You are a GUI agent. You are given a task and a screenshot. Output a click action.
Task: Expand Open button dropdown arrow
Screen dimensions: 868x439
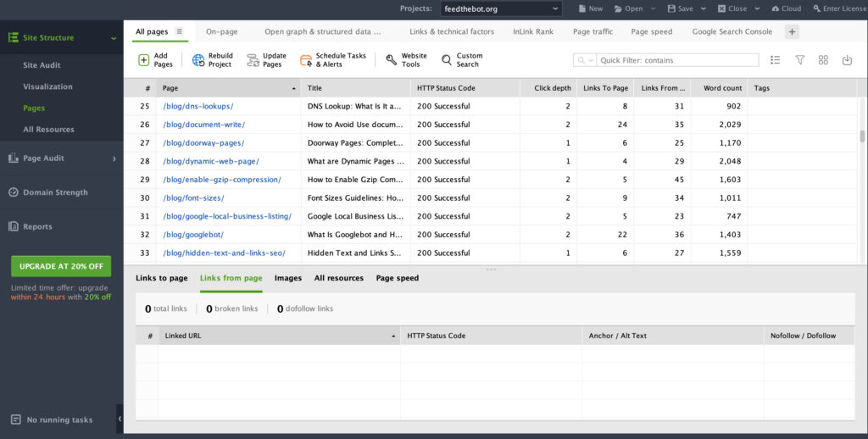coord(654,8)
